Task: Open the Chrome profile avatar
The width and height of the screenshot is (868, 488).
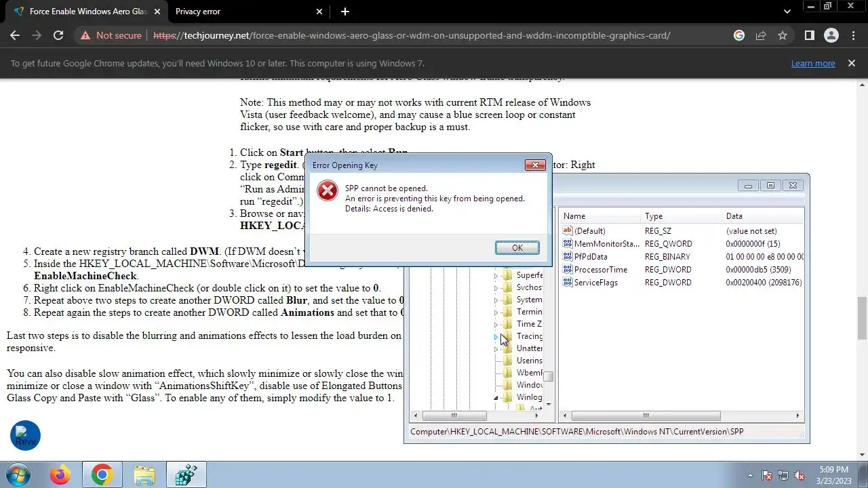Action: point(831,35)
